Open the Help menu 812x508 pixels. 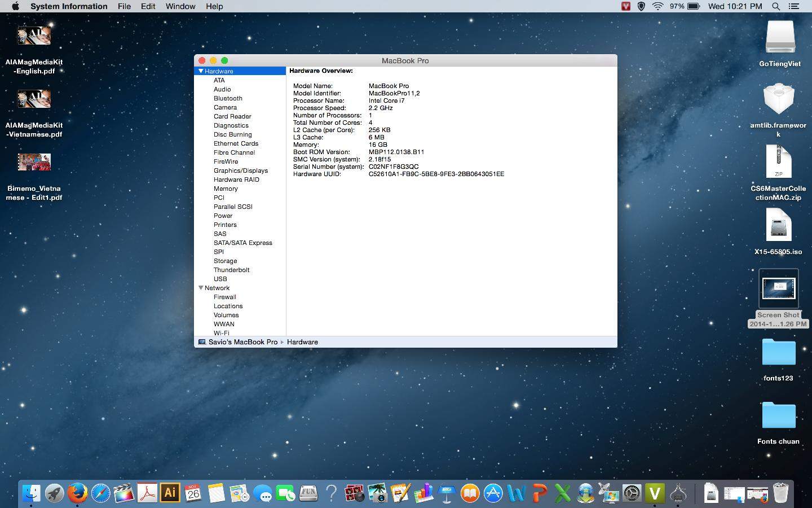click(214, 6)
